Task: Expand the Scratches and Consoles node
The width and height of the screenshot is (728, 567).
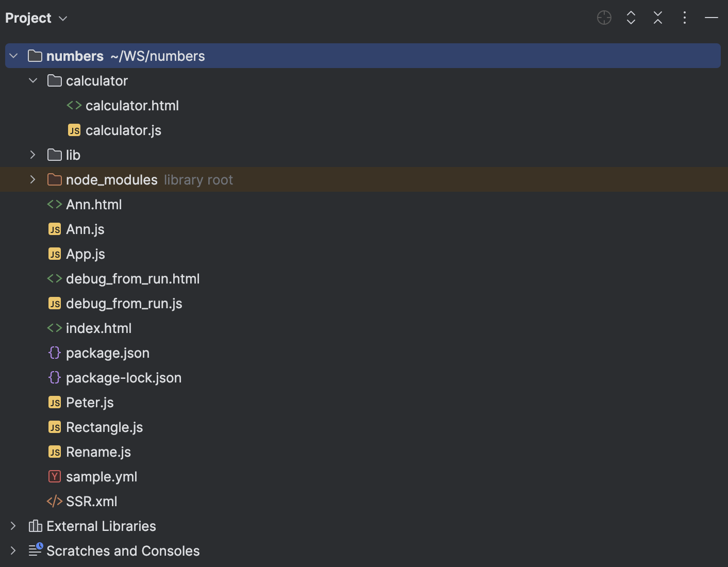Action: (13, 551)
